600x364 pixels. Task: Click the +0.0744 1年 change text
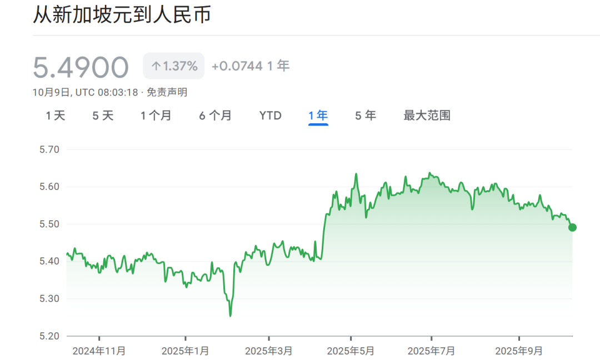click(251, 66)
